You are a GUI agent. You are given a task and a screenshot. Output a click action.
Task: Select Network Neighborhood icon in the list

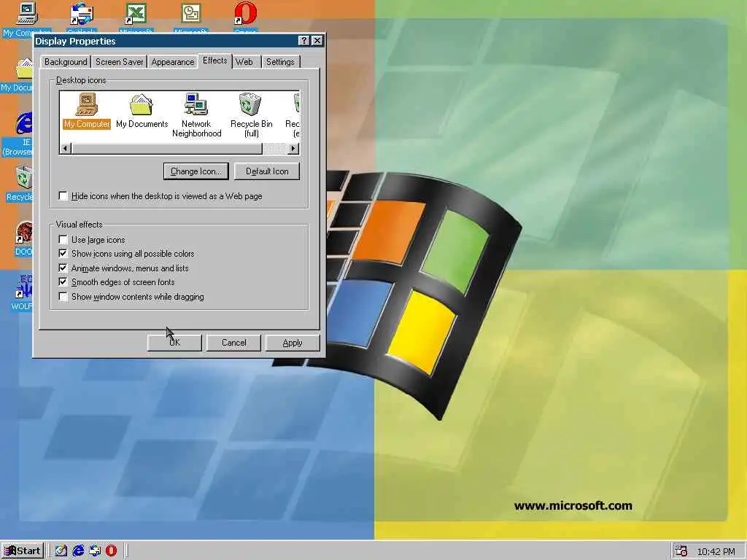coord(196,115)
